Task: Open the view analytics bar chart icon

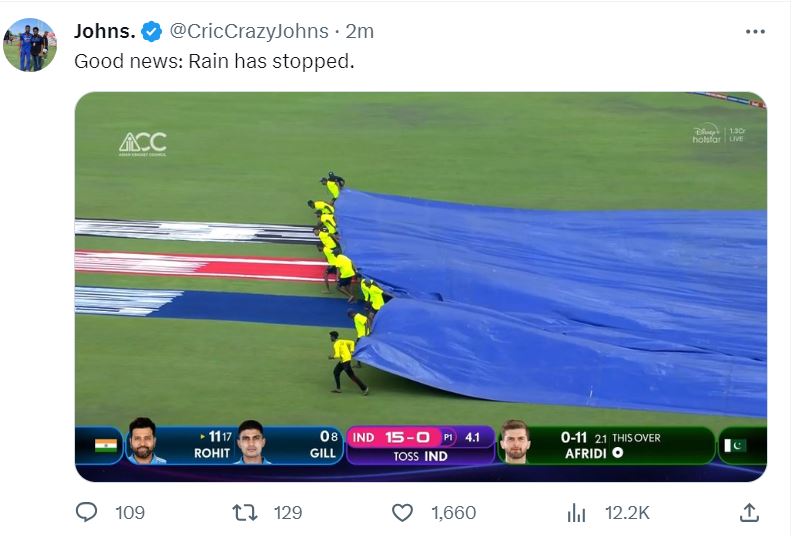Action: [577, 513]
